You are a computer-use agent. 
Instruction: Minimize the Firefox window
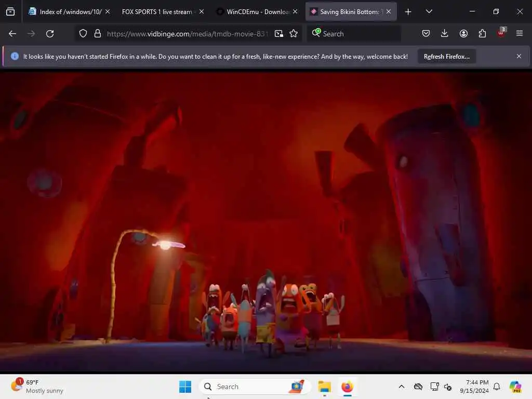click(472, 11)
